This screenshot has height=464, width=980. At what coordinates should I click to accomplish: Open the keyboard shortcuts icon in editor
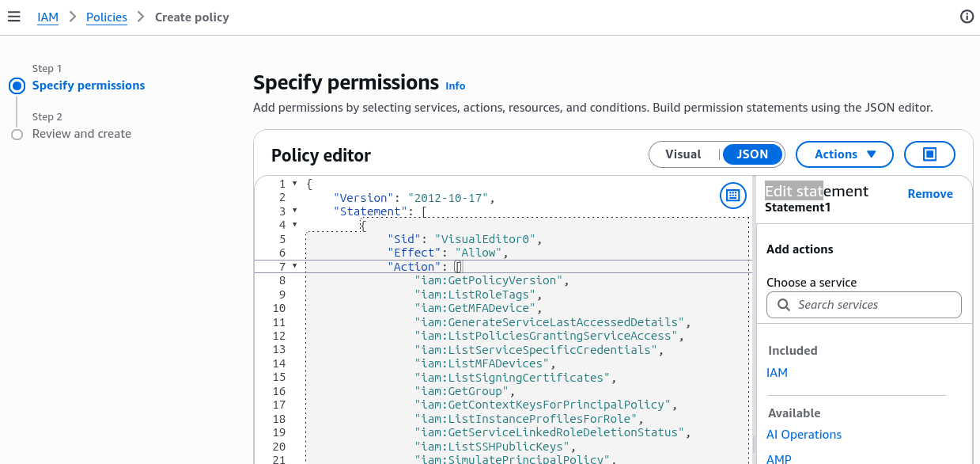click(x=733, y=195)
